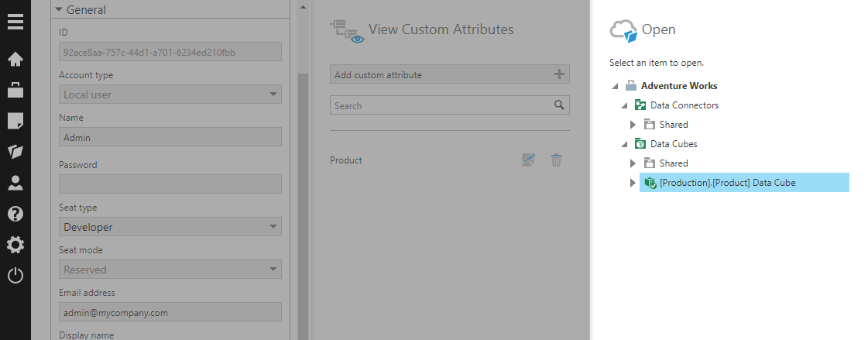Collapse the General section
The image size is (868, 340).
tap(59, 10)
